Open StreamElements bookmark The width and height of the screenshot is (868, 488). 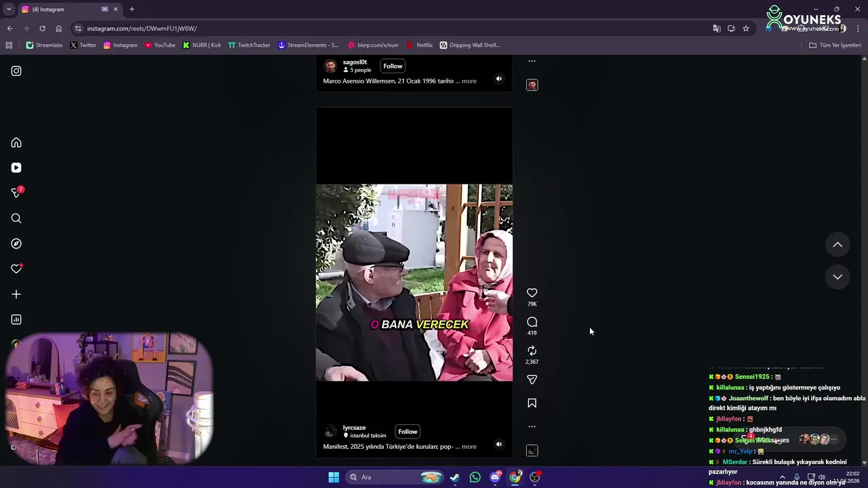[x=308, y=45]
